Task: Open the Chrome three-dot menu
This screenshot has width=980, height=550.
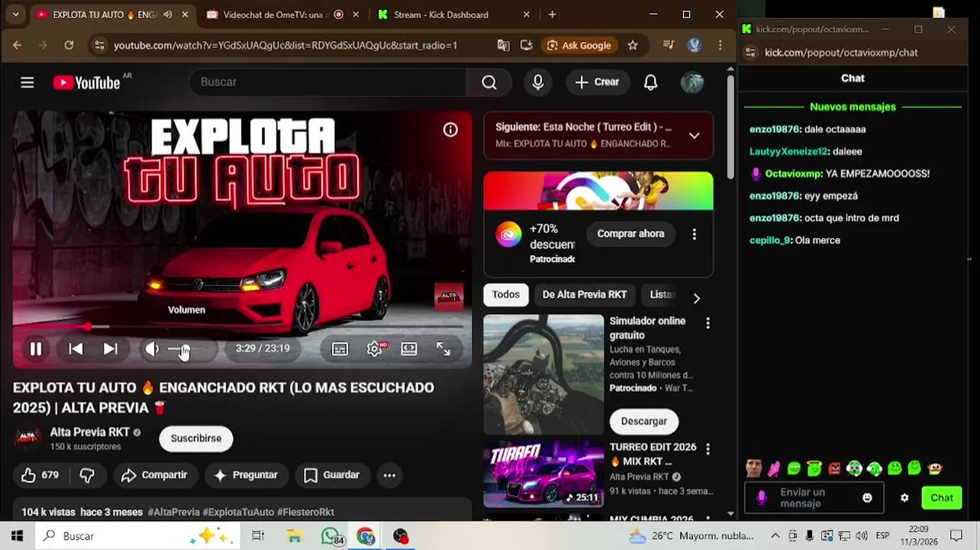Action: 720,46
